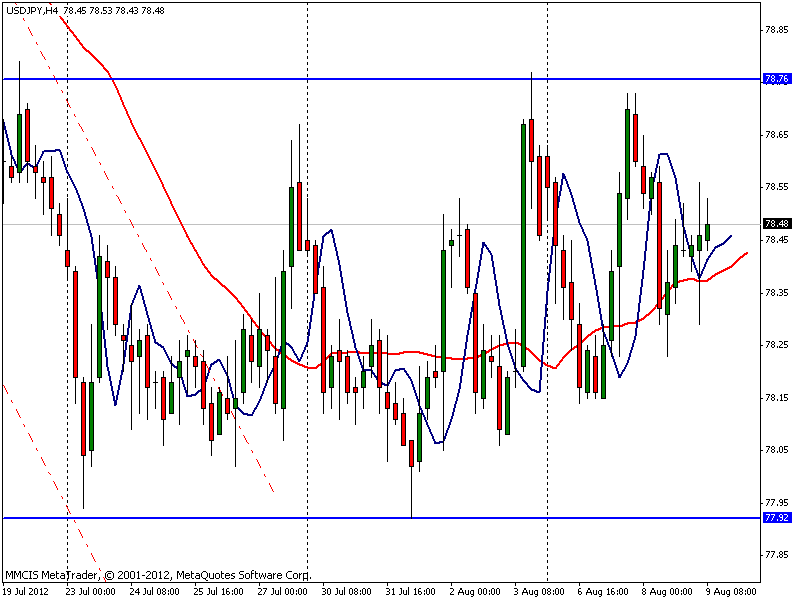Viewport: 800px width, 600px height.
Task: Click the 3 Aug 08:00 time label
Action: [539, 591]
